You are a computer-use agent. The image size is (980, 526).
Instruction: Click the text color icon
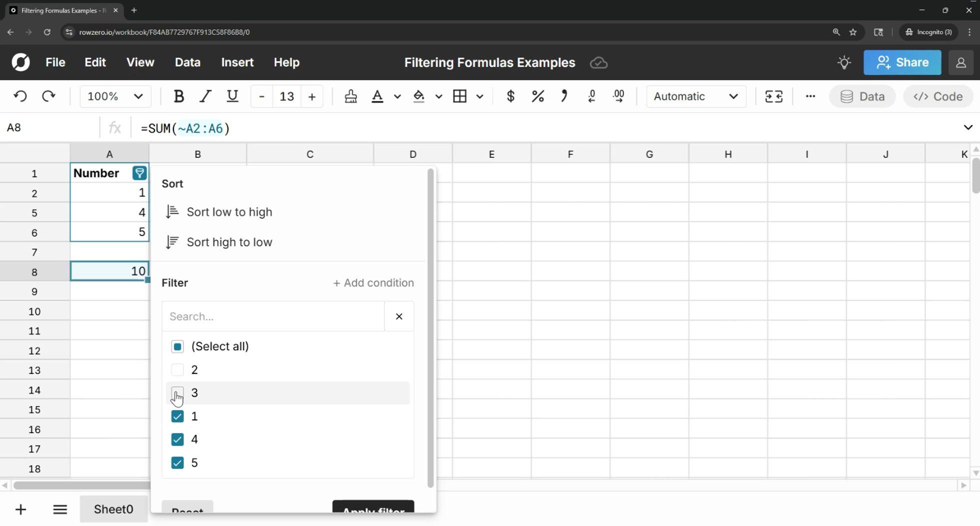coord(377,96)
